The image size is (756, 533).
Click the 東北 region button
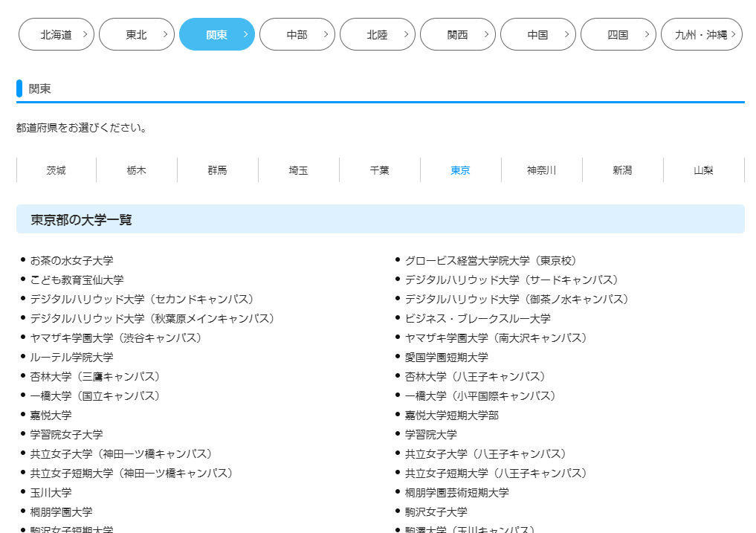pos(137,34)
